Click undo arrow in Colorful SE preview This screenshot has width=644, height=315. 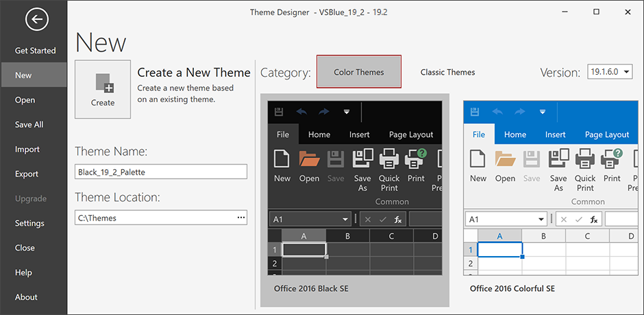(497, 112)
